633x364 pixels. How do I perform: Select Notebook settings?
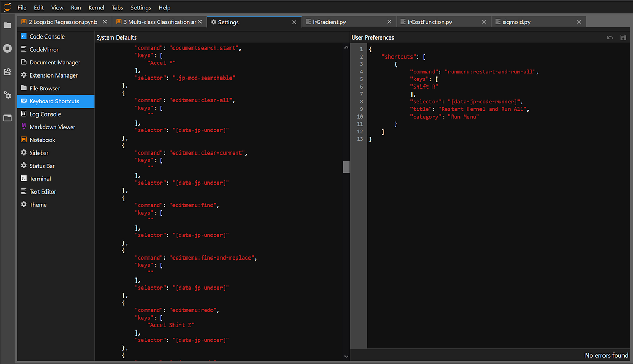56,140
